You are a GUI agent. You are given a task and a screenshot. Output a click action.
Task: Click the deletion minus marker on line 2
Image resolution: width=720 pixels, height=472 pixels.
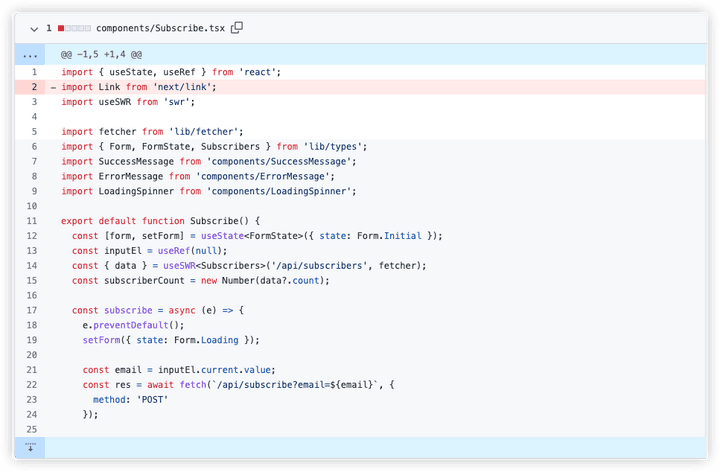pyautogui.click(x=53, y=87)
